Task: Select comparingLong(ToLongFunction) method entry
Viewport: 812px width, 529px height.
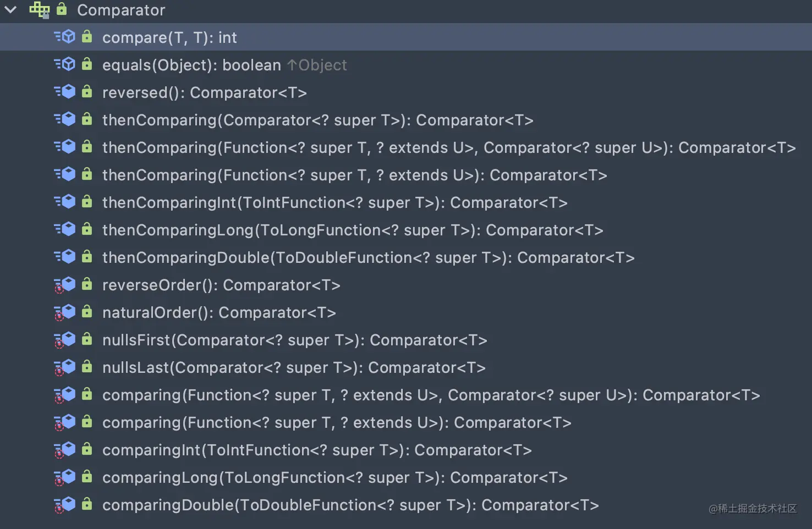Action: tap(334, 477)
